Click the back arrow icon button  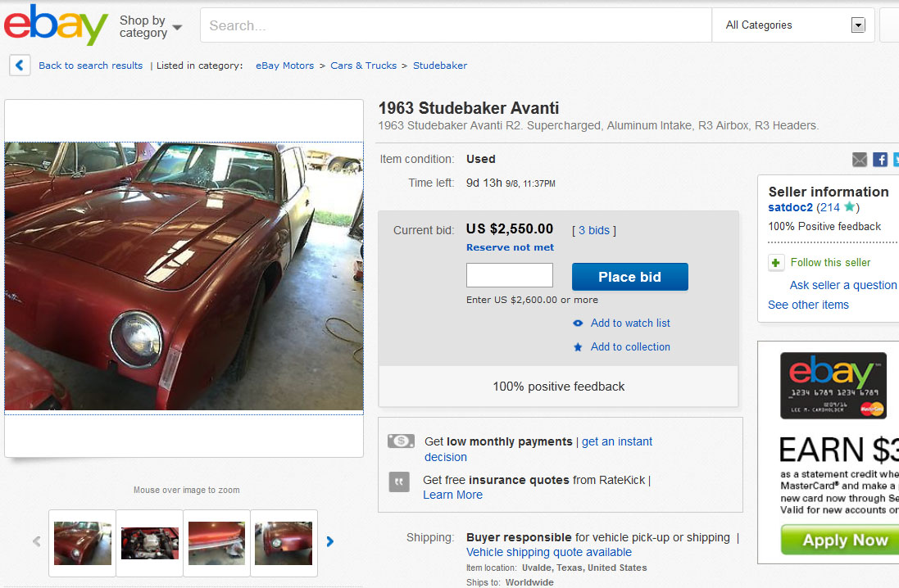[x=20, y=66]
